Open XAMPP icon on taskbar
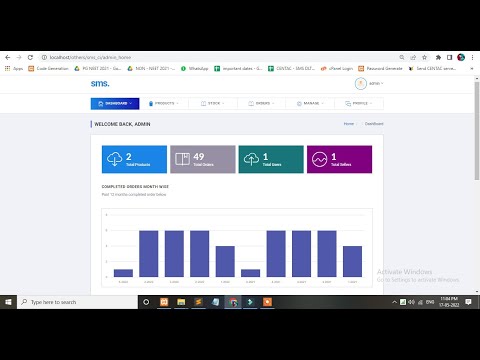 pos(164,302)
